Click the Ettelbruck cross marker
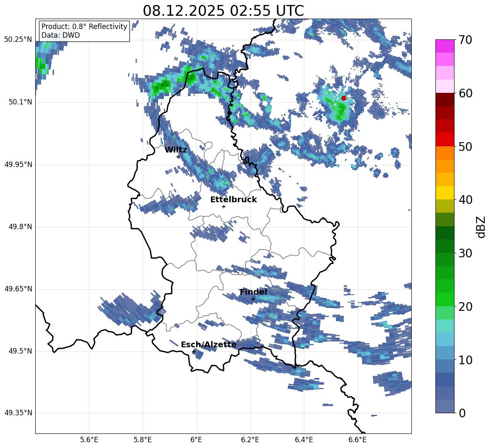Screen dimensions: 491x448 [x=224, y=206]
